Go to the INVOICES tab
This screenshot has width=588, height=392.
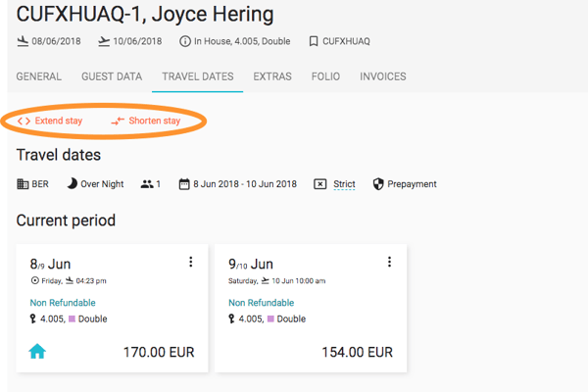[x=383, y=76]
